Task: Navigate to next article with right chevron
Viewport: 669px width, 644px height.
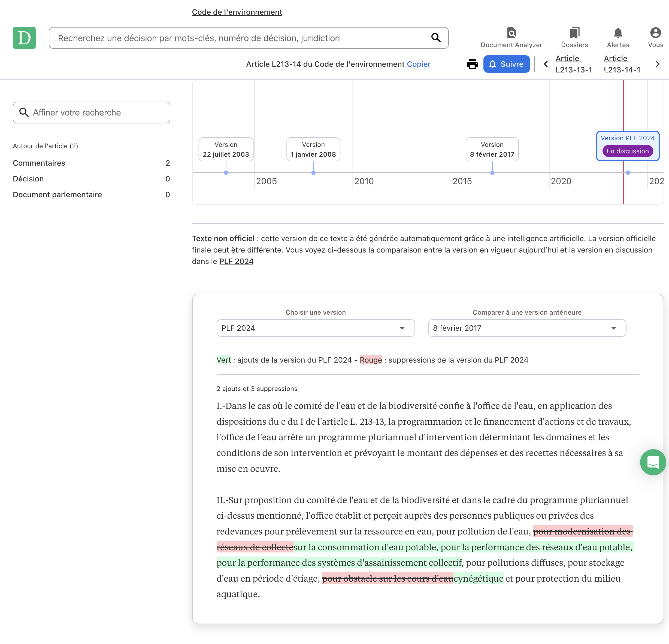Action: point(657,64)
